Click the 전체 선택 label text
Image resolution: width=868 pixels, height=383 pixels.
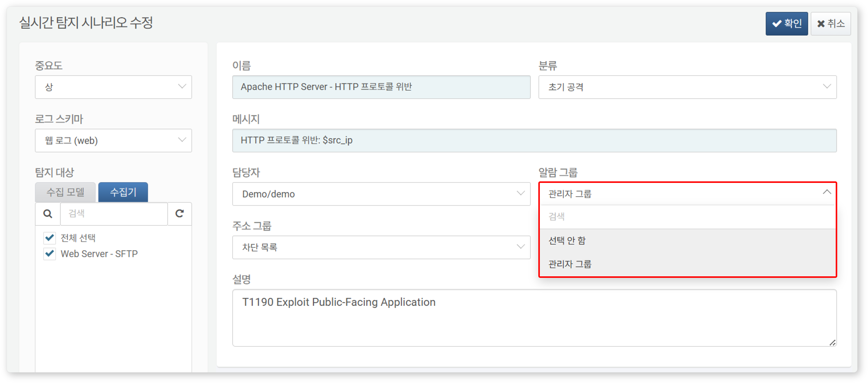(78, 238)
